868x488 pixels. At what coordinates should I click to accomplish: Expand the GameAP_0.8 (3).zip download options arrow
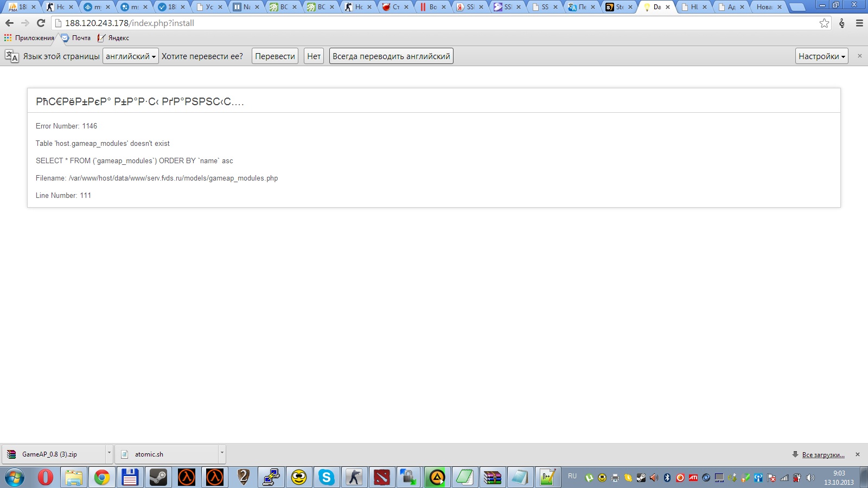109,453
